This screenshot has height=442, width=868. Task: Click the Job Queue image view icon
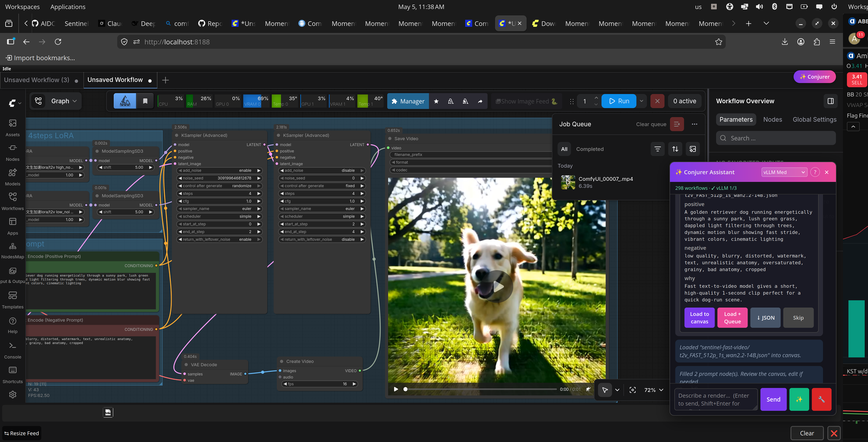pyautogui.click(x=693, y=149)
